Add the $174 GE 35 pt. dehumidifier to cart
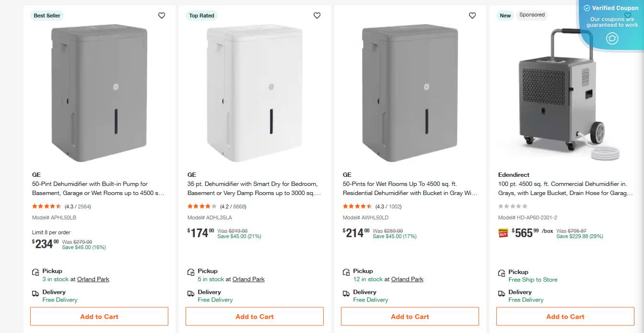Image resolution: width=644 pixels, height=333 pixels. [x=255, y=317]
